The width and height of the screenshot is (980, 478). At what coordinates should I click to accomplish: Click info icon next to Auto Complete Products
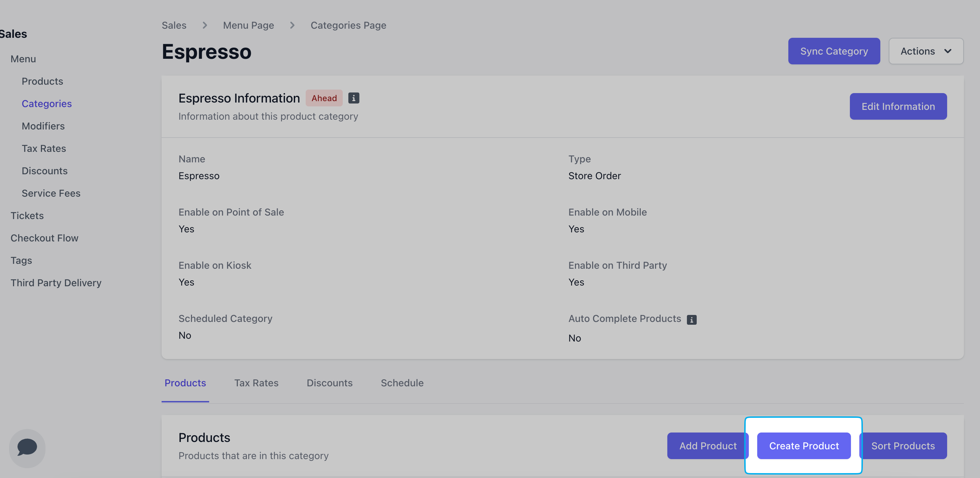tap(691, 320)
